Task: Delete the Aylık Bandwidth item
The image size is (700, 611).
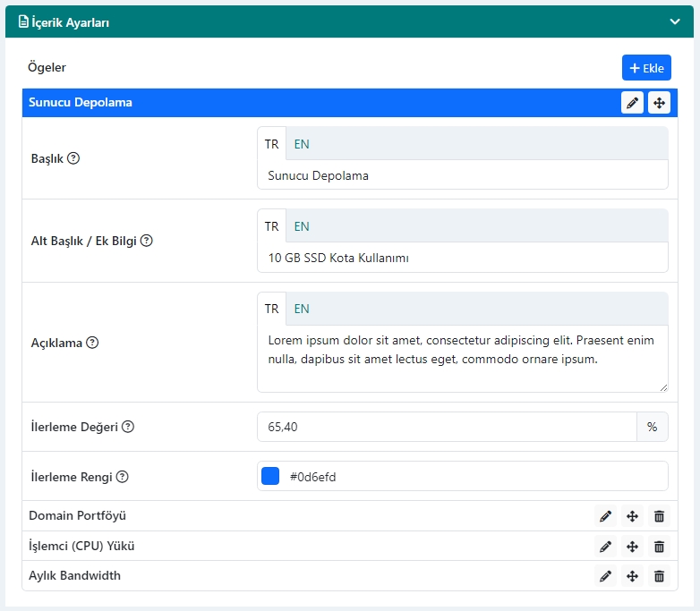Action: [x=659, y=576]
